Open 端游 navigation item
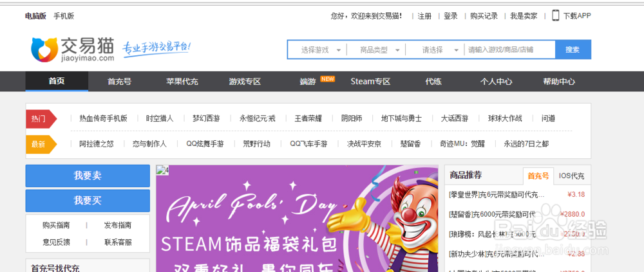The image size is (644, 272). (308, 81)
